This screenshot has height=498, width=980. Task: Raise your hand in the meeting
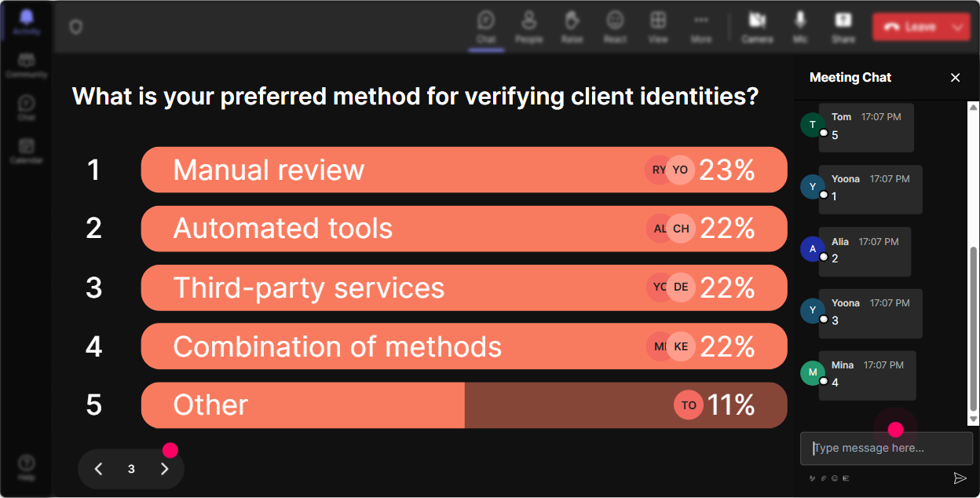tap(572, 27)
